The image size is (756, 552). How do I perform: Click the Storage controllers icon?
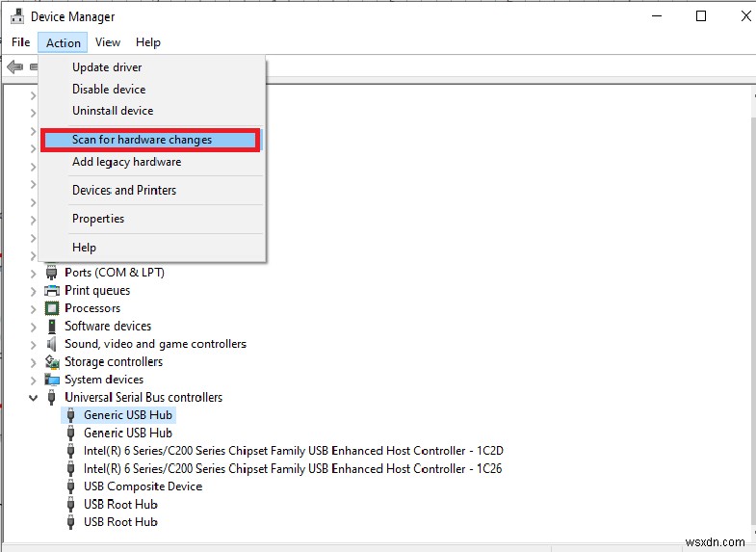click(x=52, y=361)
